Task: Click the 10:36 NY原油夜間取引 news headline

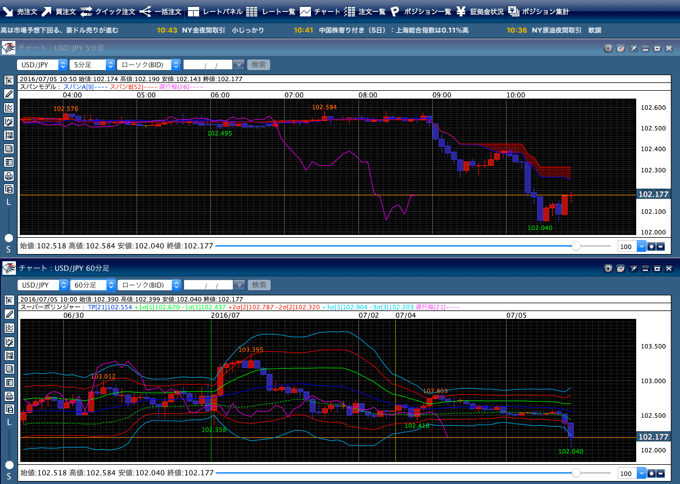Action: (x=554, y=30)
